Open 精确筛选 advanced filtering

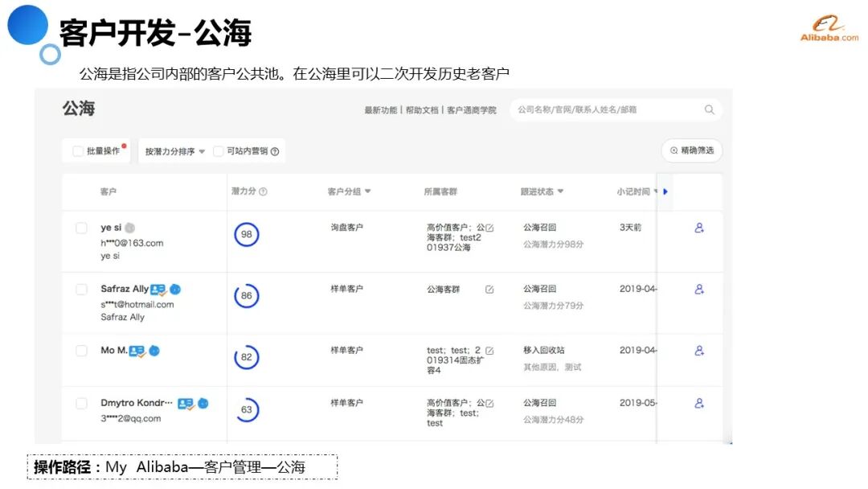pos(692,151)
